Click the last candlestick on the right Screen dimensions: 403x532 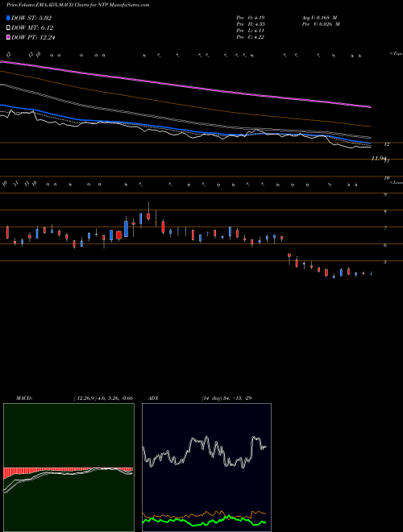[x=371, y=273]
